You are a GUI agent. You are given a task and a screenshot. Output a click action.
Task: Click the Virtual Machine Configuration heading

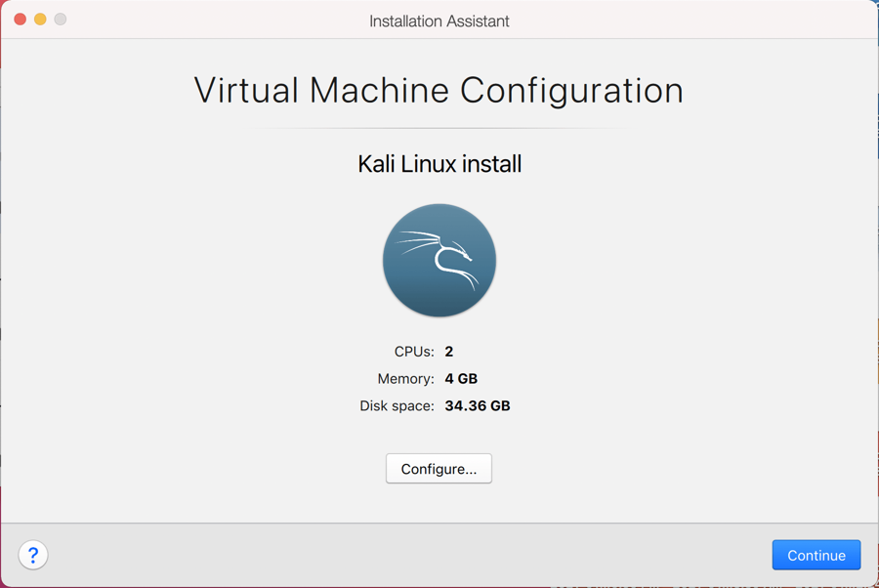[439, 90]
